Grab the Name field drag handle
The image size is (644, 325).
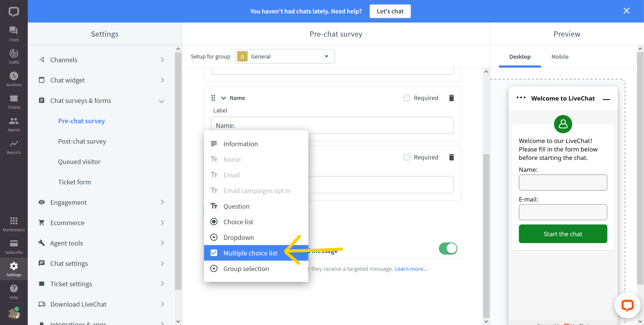tap(213, 98)
